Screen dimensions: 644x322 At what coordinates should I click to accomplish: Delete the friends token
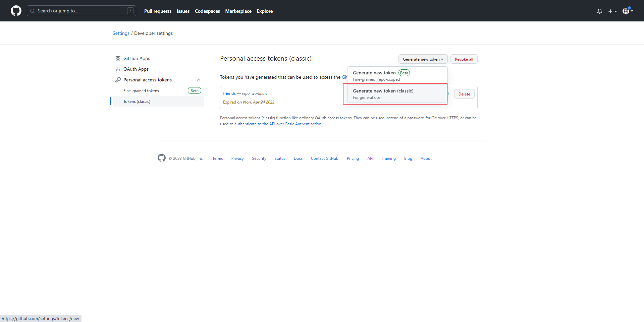coord(464,94)
